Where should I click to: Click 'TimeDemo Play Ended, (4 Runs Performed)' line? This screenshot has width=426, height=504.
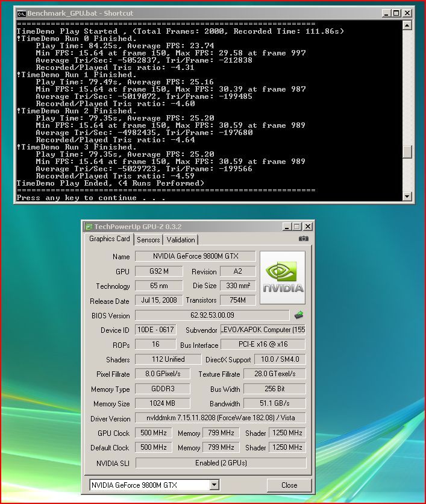pos(110,183)
